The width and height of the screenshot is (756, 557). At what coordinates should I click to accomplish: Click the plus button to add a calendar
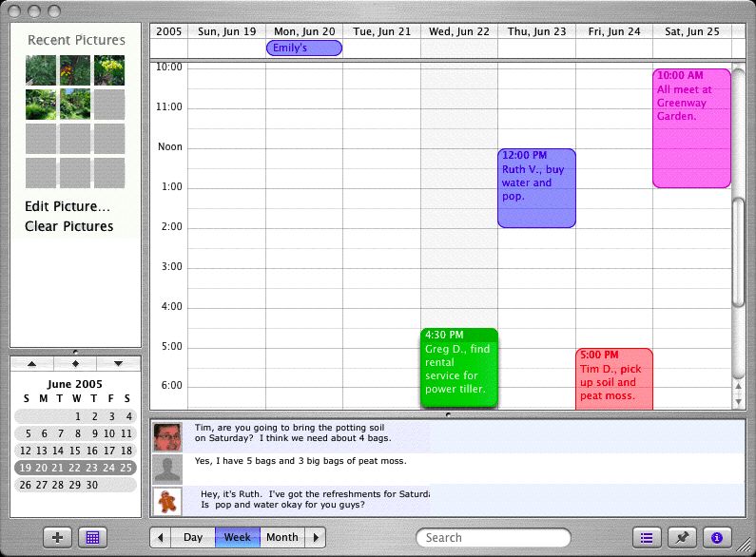tap(57, 537)
